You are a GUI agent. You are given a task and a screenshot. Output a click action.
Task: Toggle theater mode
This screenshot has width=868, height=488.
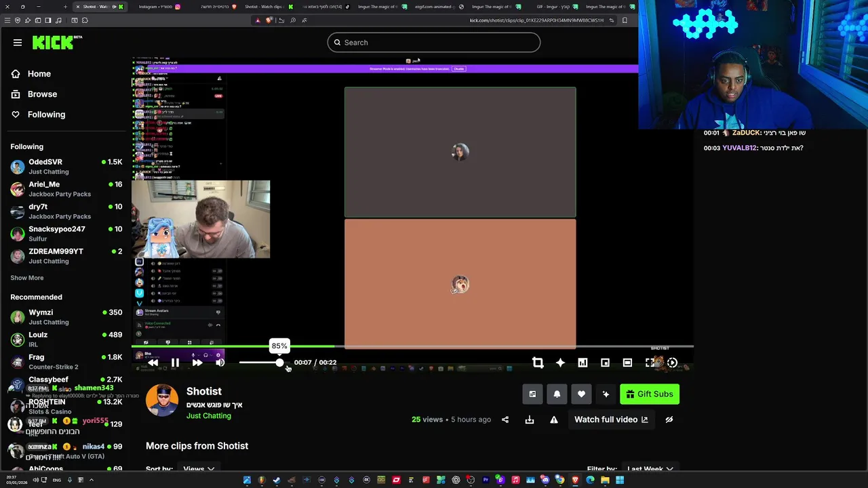627,363
